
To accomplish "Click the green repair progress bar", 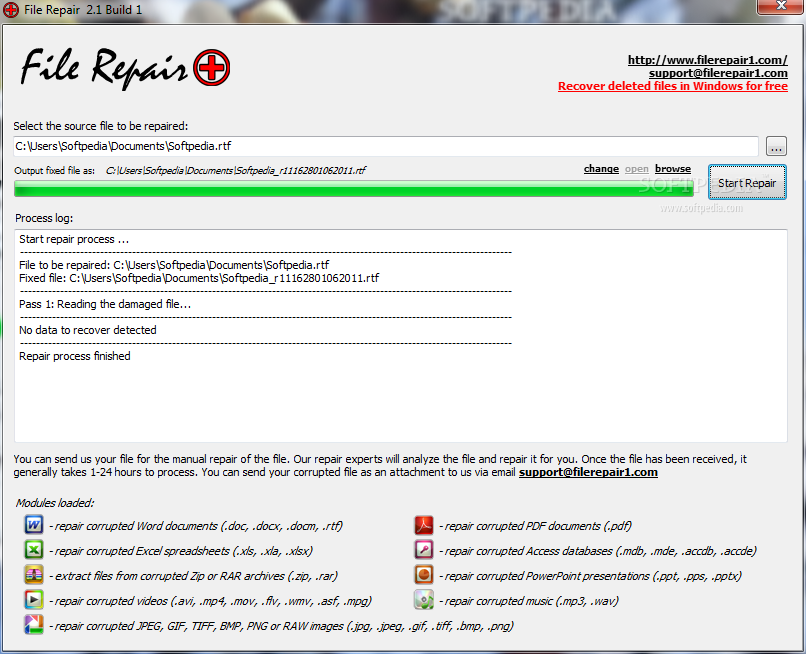I will [354, 189].
